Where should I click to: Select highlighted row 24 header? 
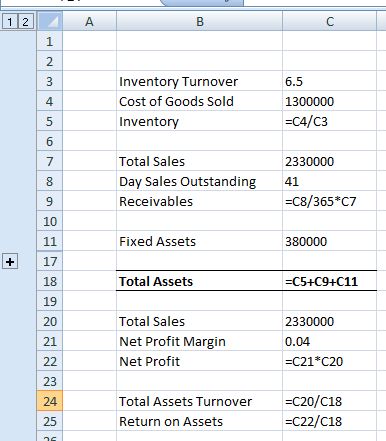coord(50,401)
